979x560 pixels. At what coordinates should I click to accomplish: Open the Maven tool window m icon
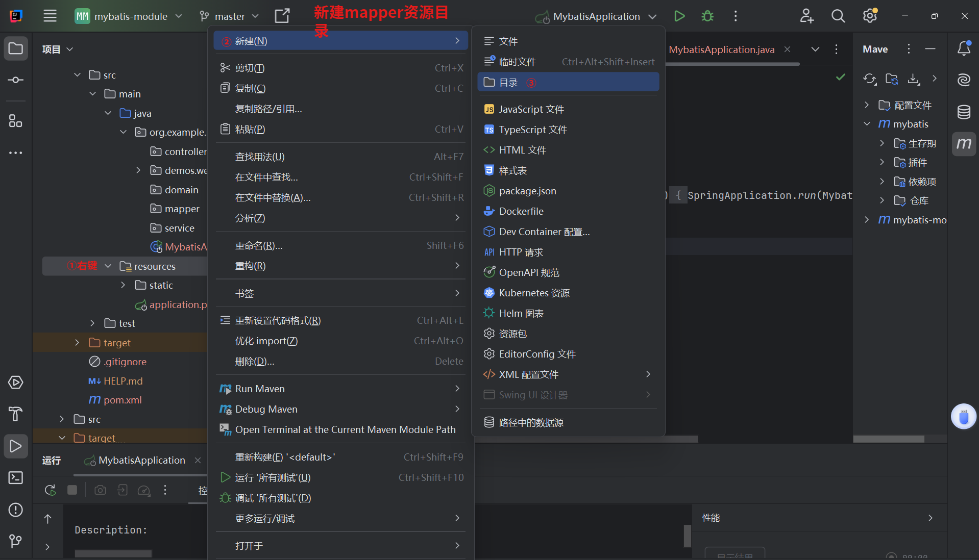[964, 144]
